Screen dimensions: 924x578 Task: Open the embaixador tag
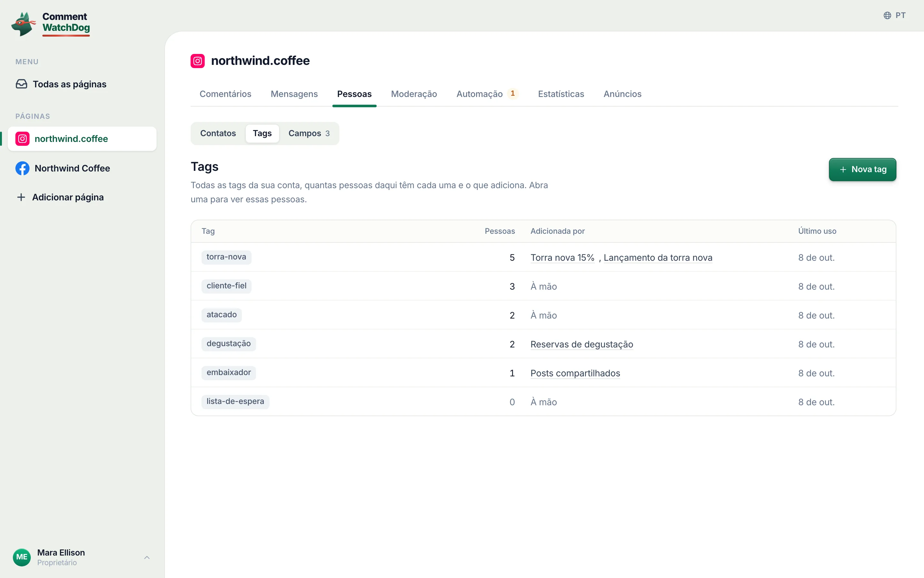229,372
